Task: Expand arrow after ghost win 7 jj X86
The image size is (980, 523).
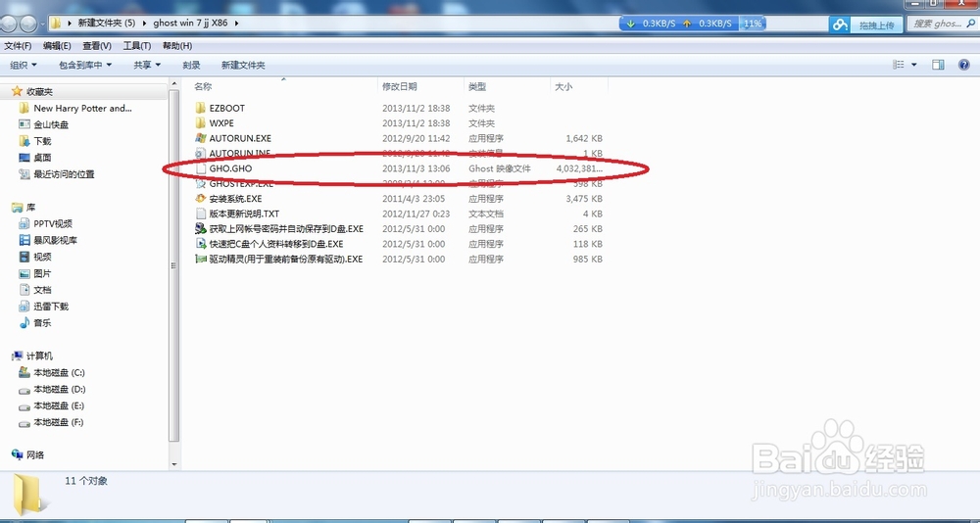Action: click(x=236, y=24)
